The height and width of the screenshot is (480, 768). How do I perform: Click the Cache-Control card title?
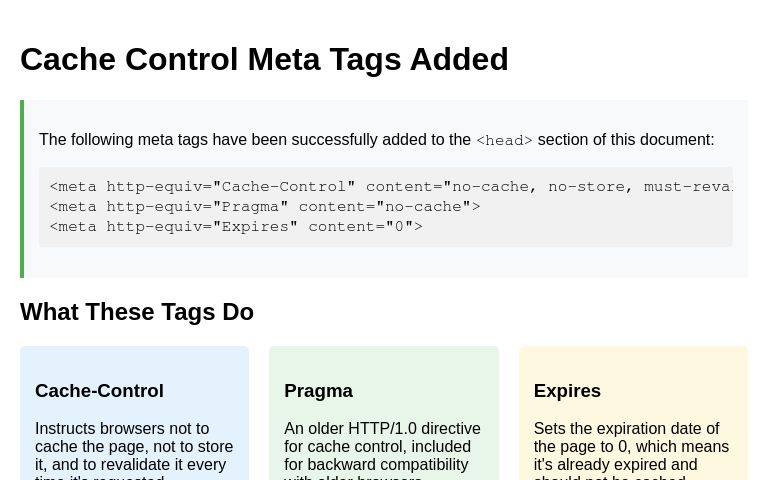coord(99,391)
